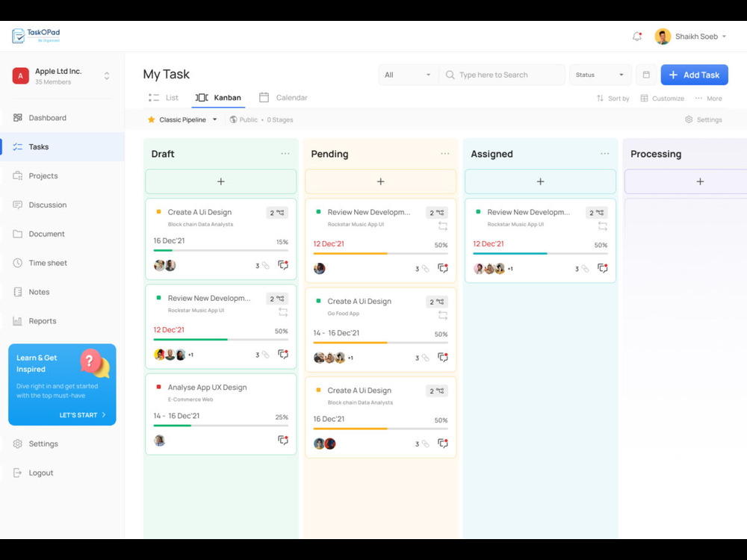Open comments on Assigned Review New Developm card
Image resolution: width=747 pixels, height=560 pixels.
click(603, 269)
